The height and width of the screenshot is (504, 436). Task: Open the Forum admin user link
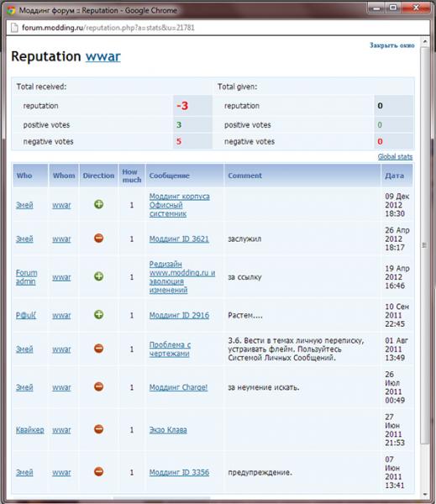[x=26, y=277]
